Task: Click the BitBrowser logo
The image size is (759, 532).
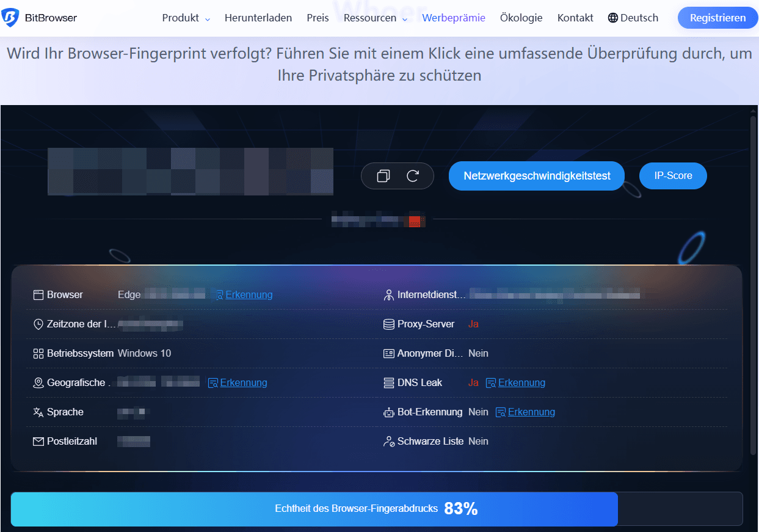Action: tap(40, 18)
